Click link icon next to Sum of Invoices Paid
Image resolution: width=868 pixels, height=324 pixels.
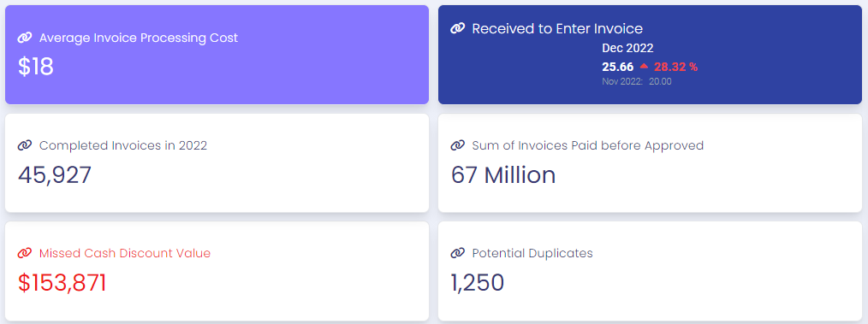457,145
